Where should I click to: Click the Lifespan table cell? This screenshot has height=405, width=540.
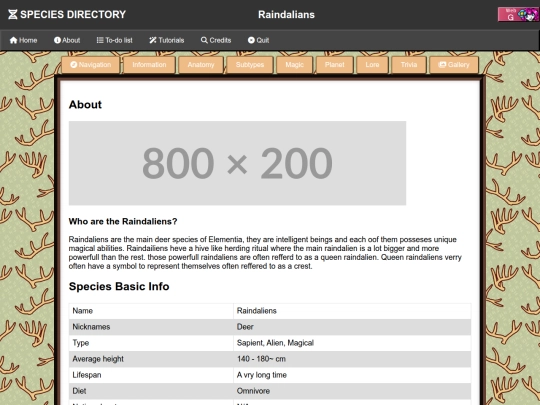click(x=151, y=375)
